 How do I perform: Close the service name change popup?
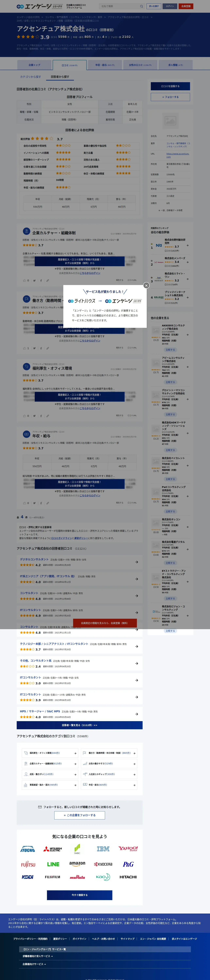(146, 285)
